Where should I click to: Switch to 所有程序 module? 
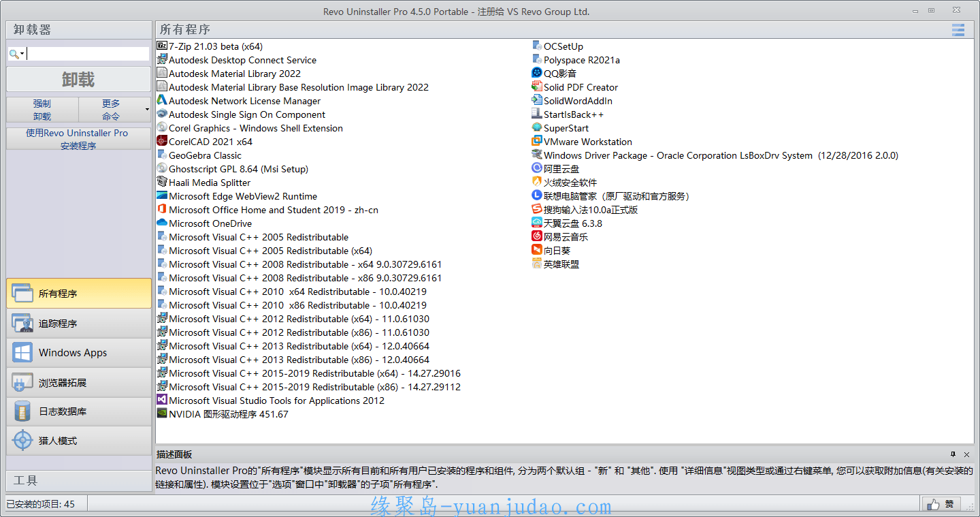(79, 294)
